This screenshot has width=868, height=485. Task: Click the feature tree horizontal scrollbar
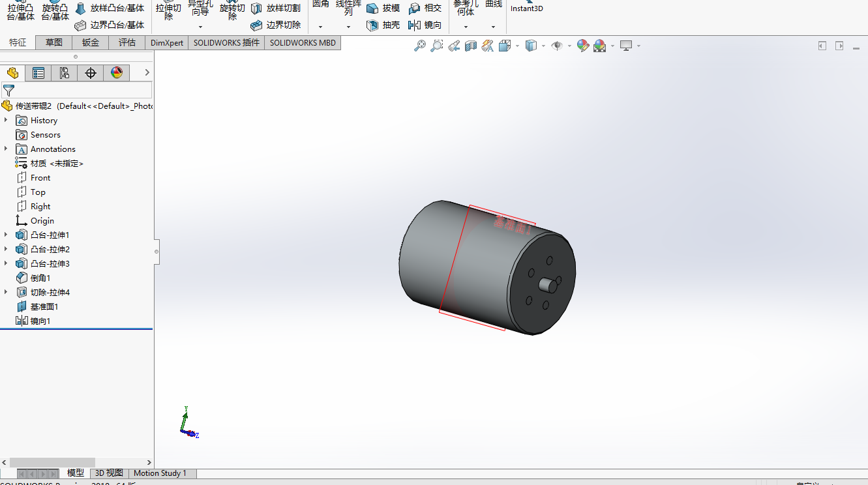52,462
